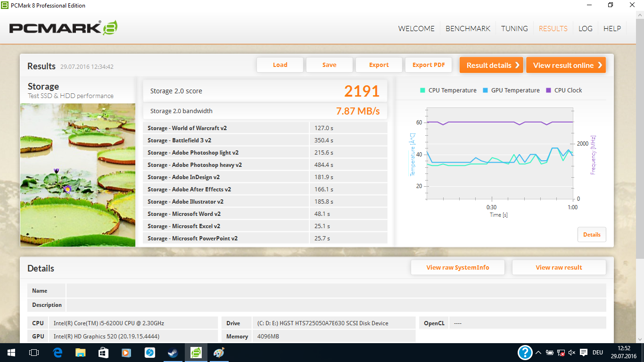Open the battery power tray icon
This screenshot has height=362, width=644.
[x=550, y=353]
